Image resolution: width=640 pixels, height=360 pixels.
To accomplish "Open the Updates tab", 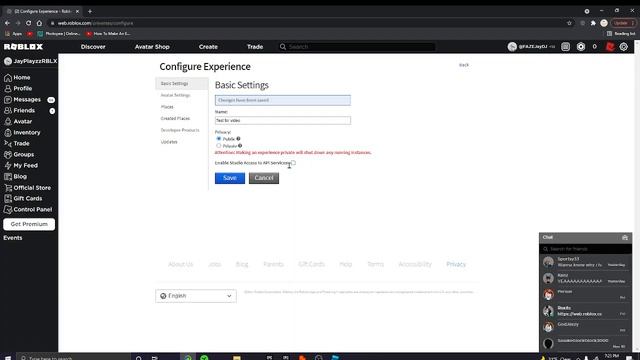I will pos(169,142).
